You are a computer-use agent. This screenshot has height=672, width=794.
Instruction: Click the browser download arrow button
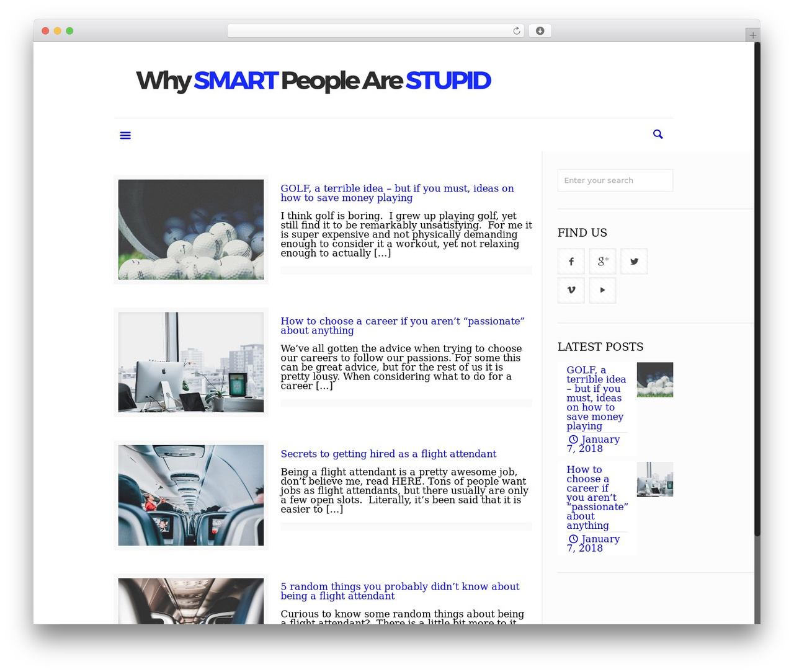540,31
